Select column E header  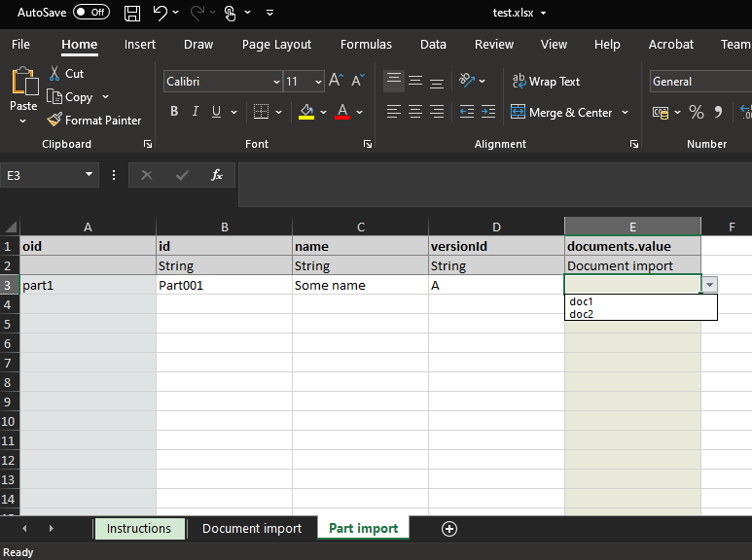[x=632, y=227]
